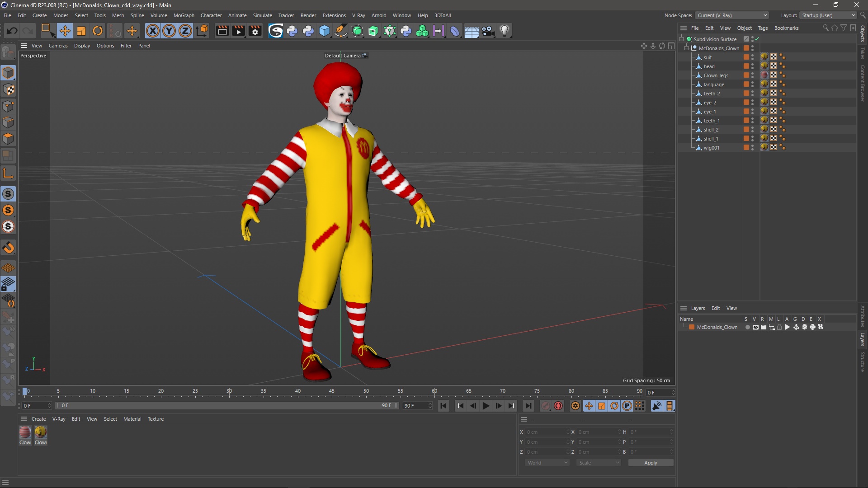
Task: Toggle X axis lock
Action: pos(153,31)
